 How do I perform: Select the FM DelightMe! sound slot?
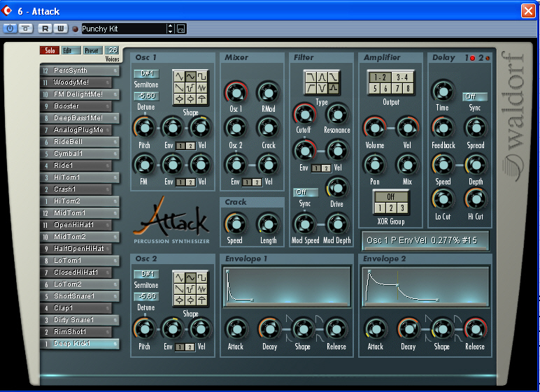pos(80,94)
